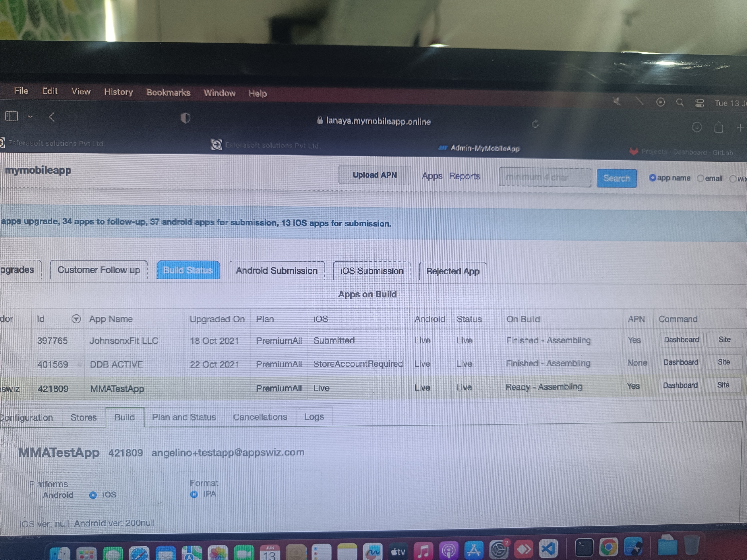The image size is (747, 560).
Task: Click Safari's sidebar toggle icon
Action: point(11,116)
